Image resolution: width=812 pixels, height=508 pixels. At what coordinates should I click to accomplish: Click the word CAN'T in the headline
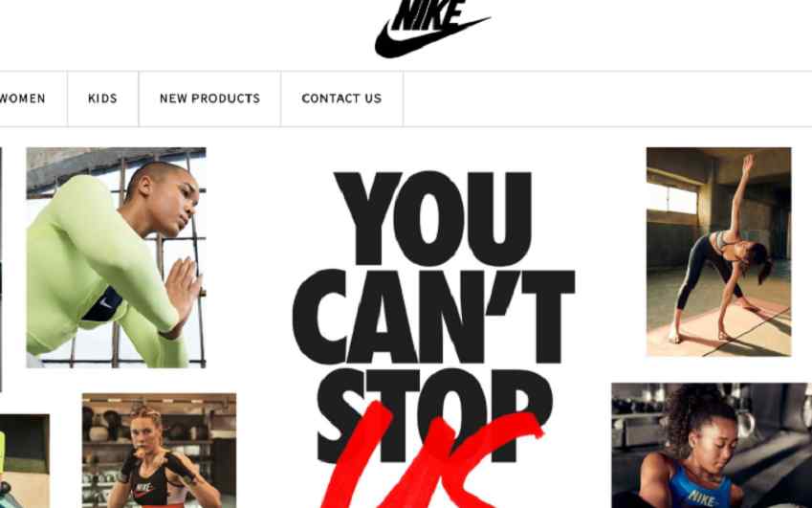pos(433,317)
